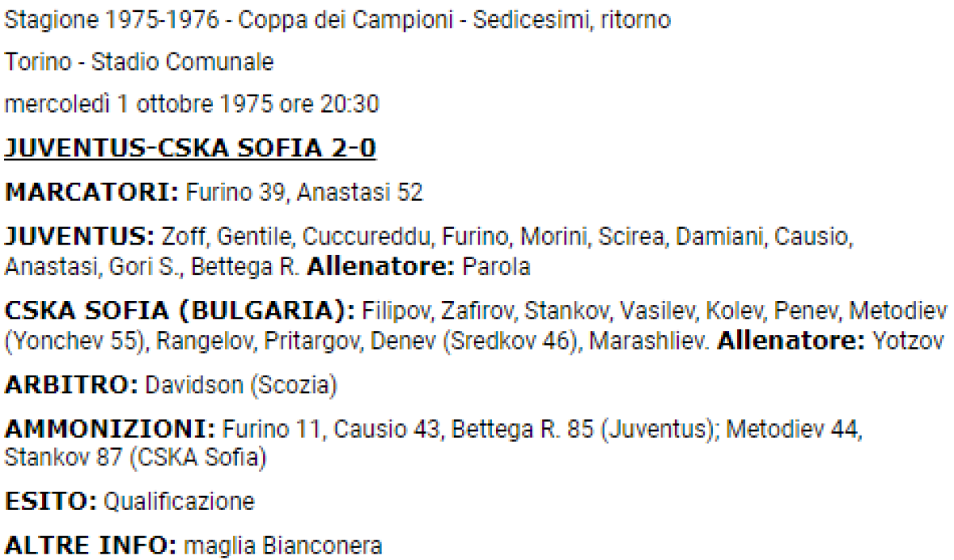Screen dimensions: 954x560
Task: Click the CSKA SOFIA (BULGARIA) label
Action: tap(180, 311)
